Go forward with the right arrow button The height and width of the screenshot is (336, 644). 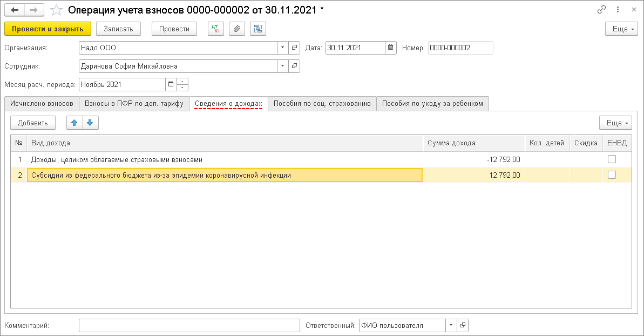(34, 10)
